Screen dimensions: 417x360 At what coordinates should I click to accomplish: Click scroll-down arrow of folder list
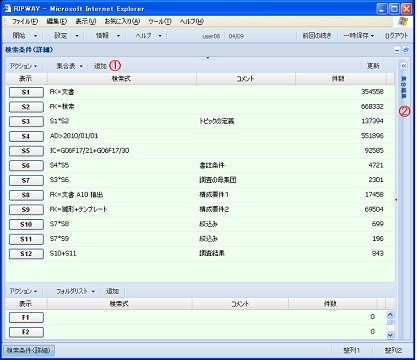[390, 335]
